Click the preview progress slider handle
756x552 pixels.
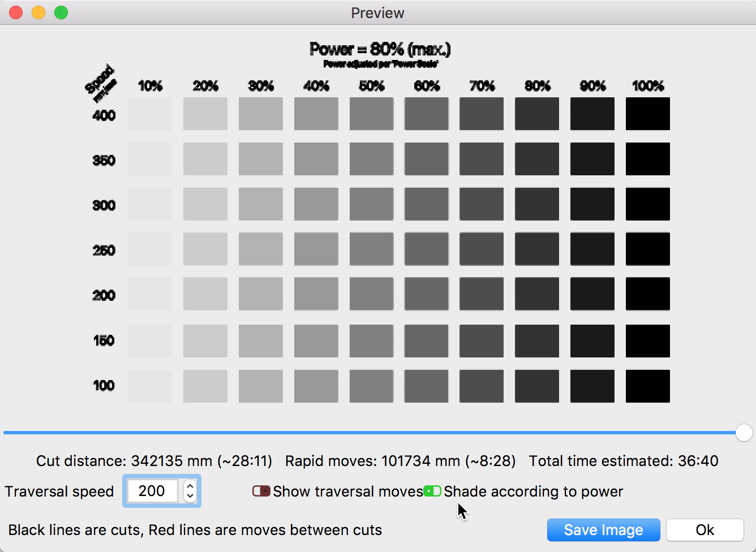tap(744, 433)
